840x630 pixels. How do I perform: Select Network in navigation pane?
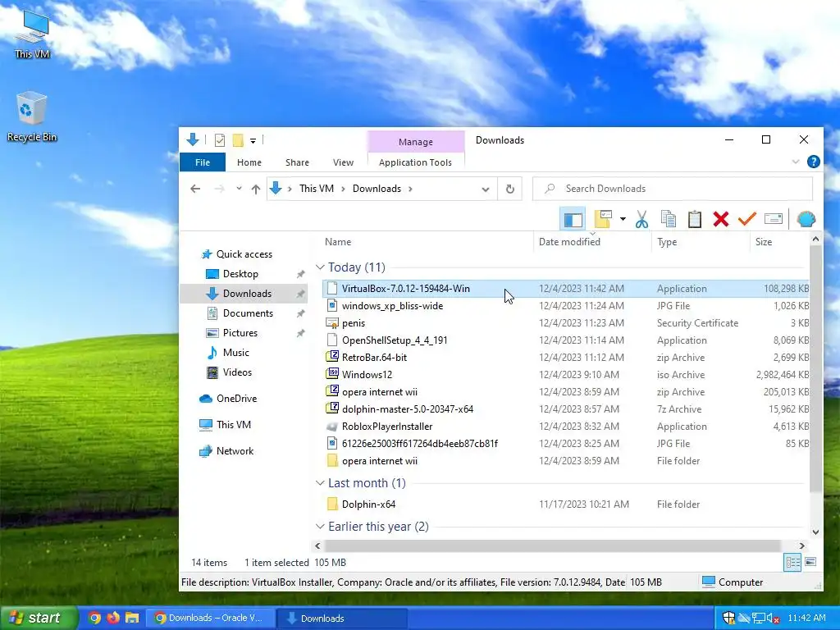pyautogui.click(x=235, y=450)
